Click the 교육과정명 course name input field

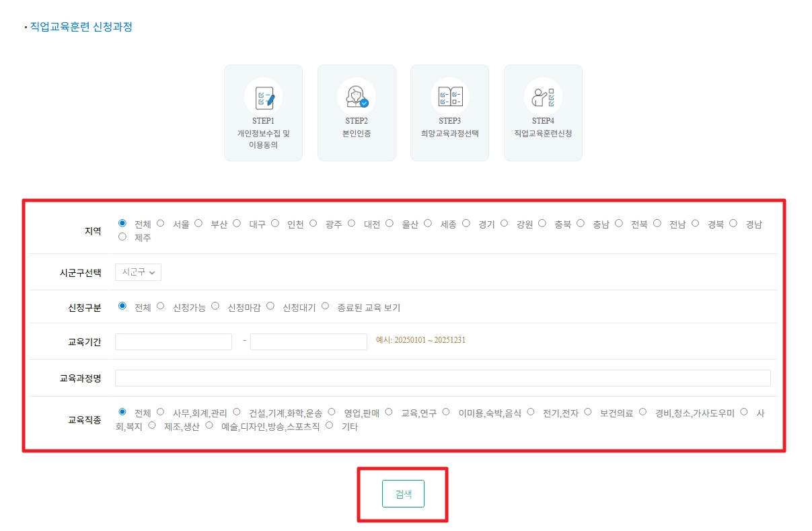tap(444, 378)
